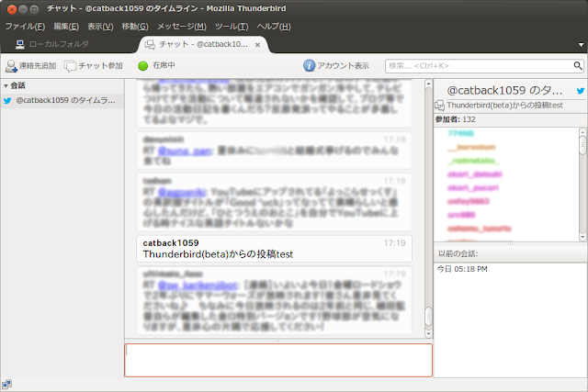
Task: Open the ファイル(F) menu
Action: 25,27
